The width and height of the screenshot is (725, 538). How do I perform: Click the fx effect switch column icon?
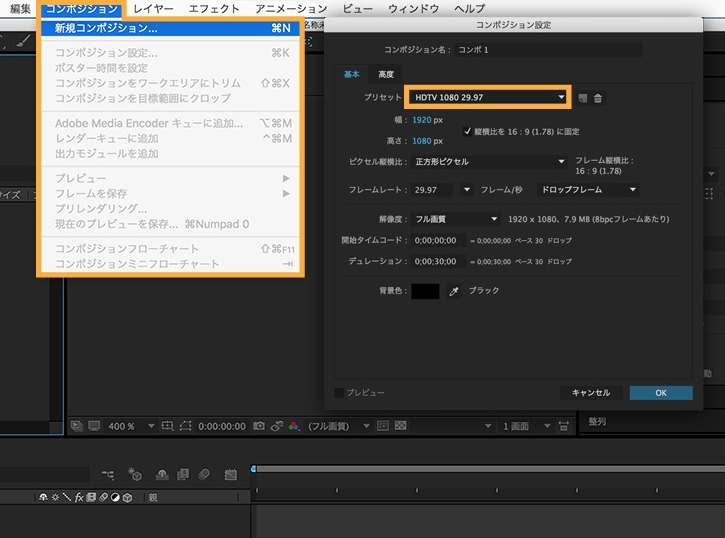[79, 497]
